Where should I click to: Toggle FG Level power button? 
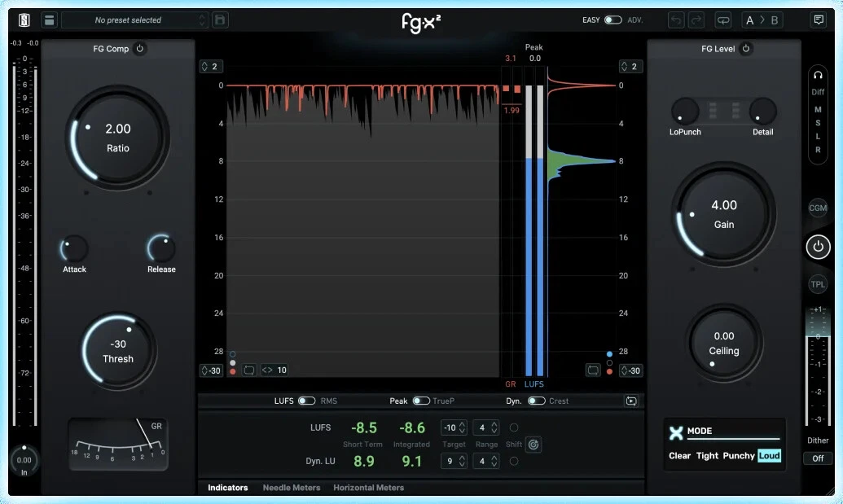point(746,48)
